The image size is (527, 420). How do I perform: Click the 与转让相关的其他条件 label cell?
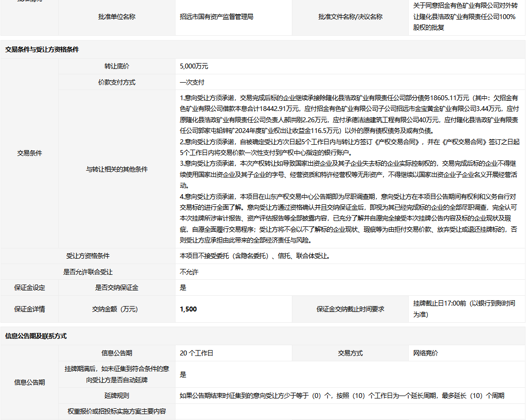[x=116, y=169]
